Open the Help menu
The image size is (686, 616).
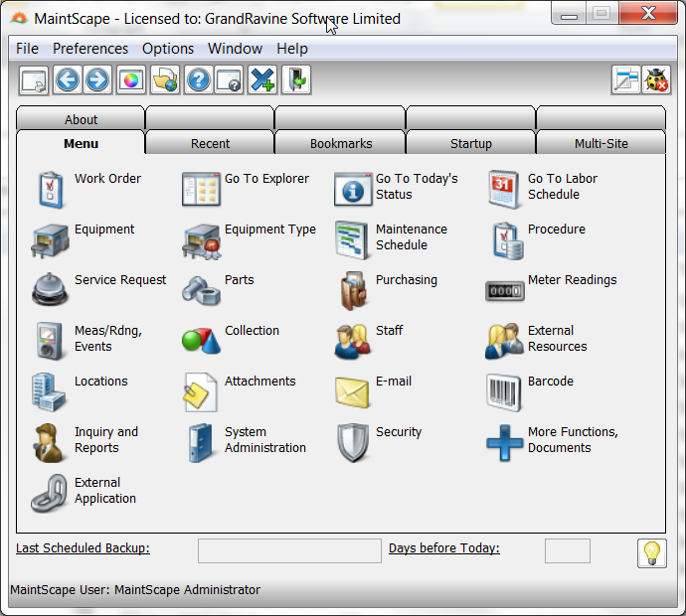[292, 49]
